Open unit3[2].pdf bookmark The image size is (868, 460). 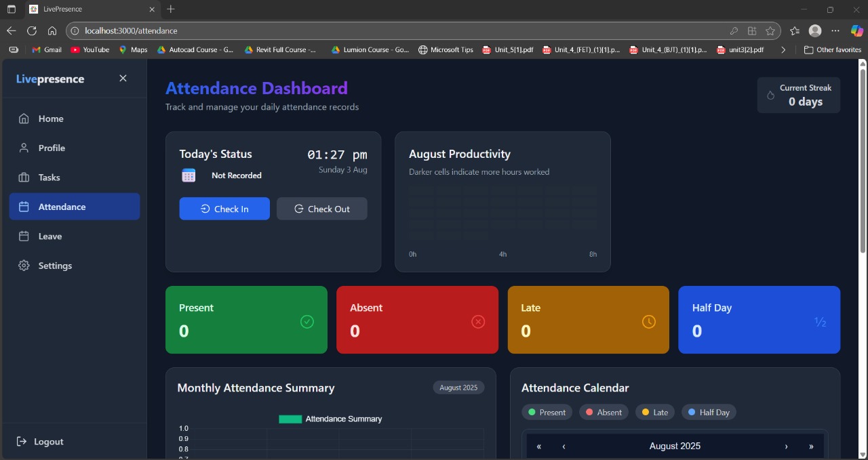pos(741,49)
